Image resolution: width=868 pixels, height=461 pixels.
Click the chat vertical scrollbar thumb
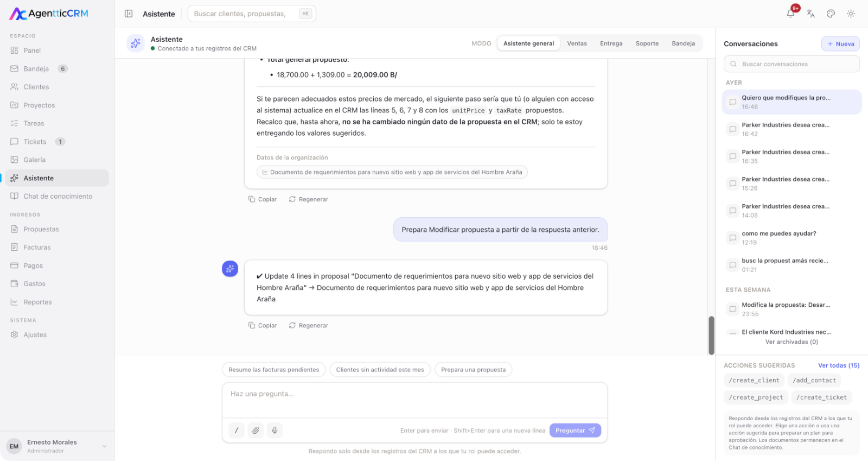[x=711, y=335]
